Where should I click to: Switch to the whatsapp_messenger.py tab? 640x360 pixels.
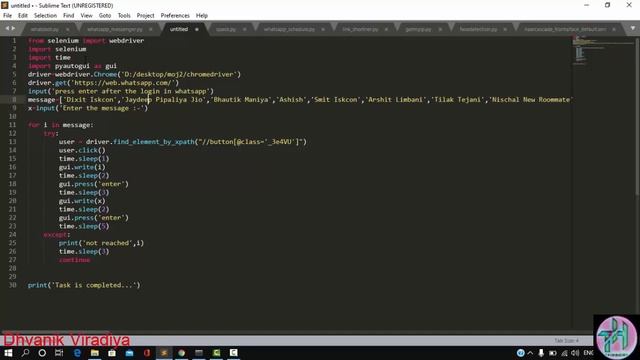pos(115,29)
